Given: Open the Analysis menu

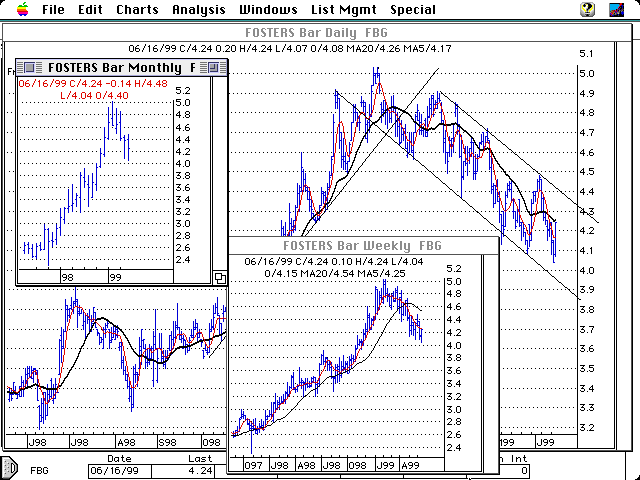Looking at the screenshot, I should (x=199, y=9).
